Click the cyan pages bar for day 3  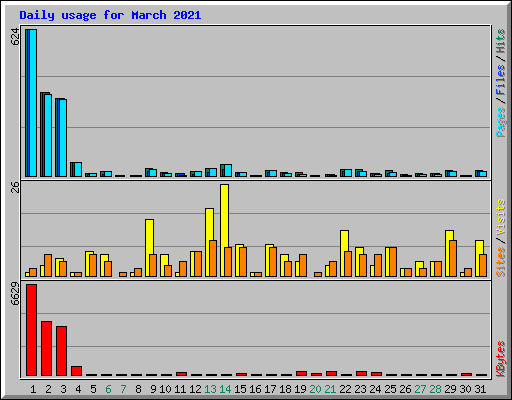point(63,138)
